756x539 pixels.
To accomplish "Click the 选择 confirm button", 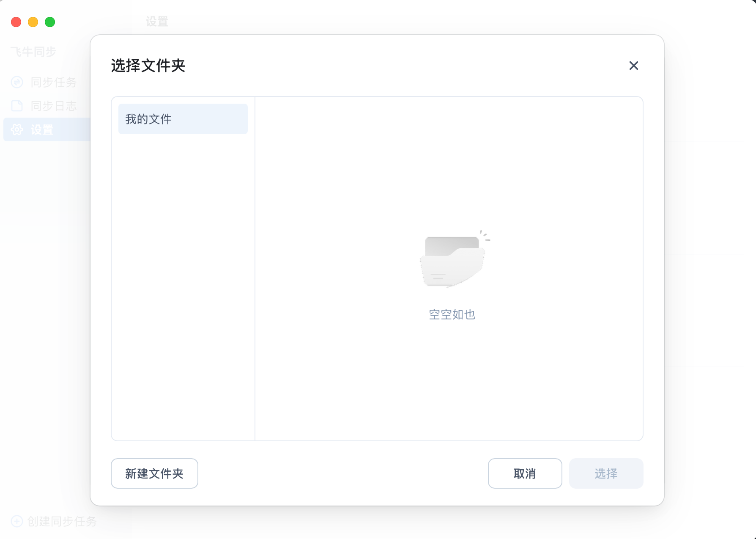I will click(606, 473).
